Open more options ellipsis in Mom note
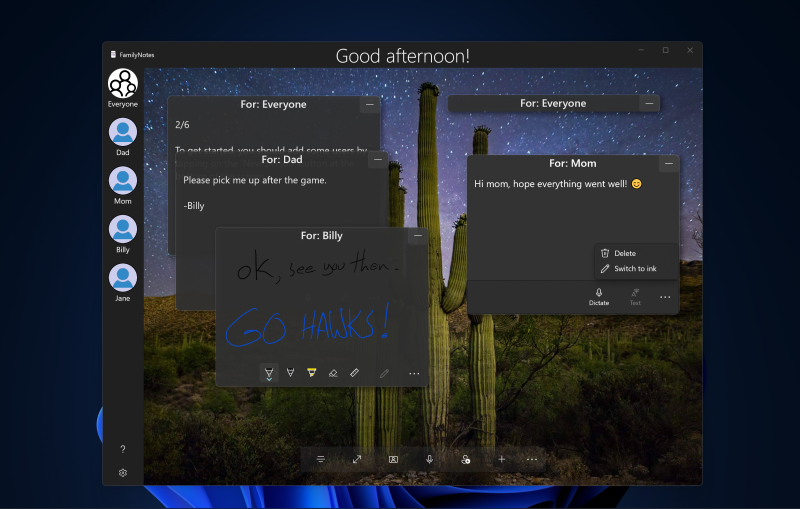The height and width of the screenshot is (509, 800). click(x=665, y=297)
